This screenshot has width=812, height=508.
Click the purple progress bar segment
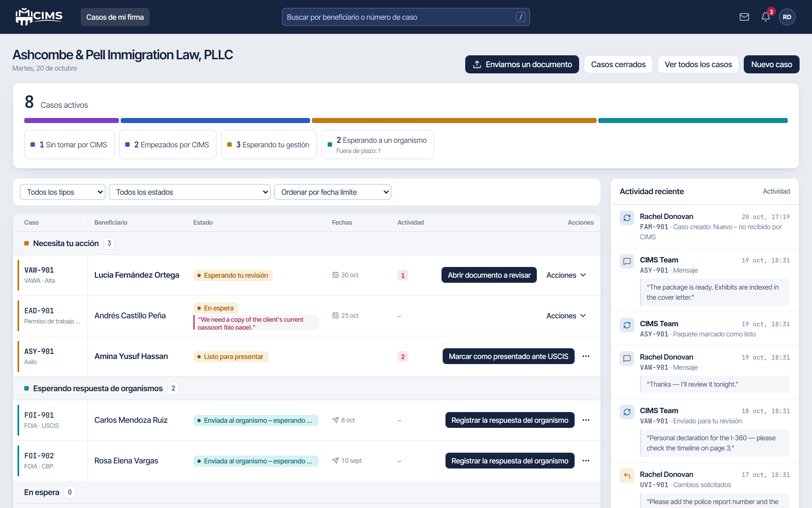pos(71,121)
